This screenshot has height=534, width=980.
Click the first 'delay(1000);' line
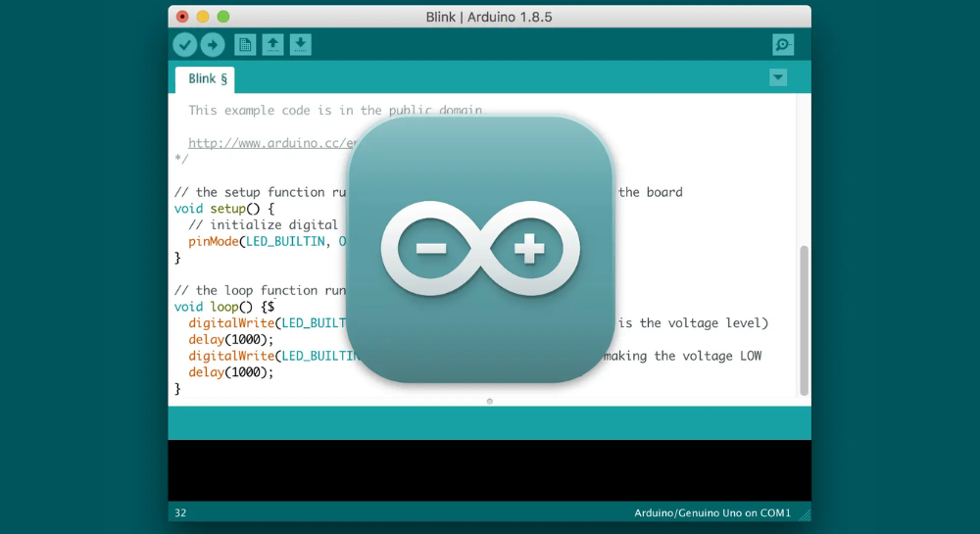231,340
